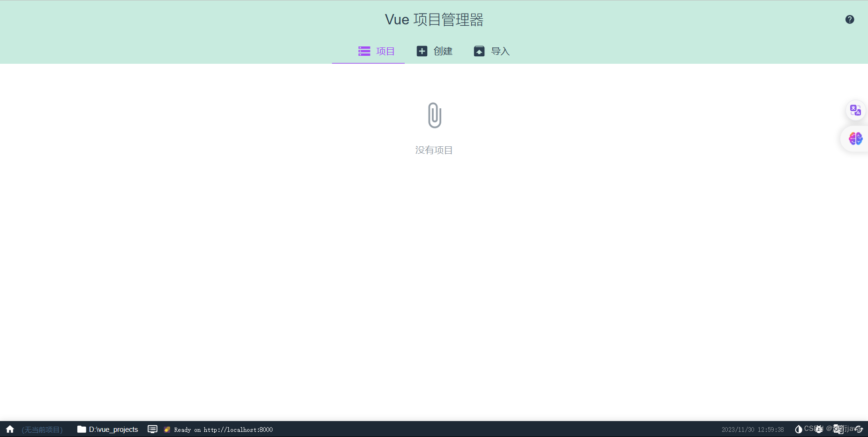Click the help question mark icon
This screenshot has width=868, height=437.
click(x=850, y=19)
